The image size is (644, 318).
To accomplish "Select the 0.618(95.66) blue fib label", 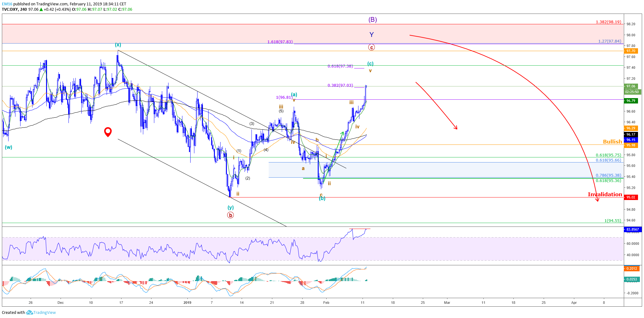I will point(608,160).
